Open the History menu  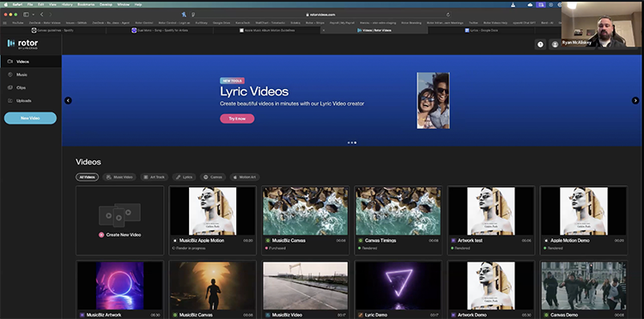[67, 4]
